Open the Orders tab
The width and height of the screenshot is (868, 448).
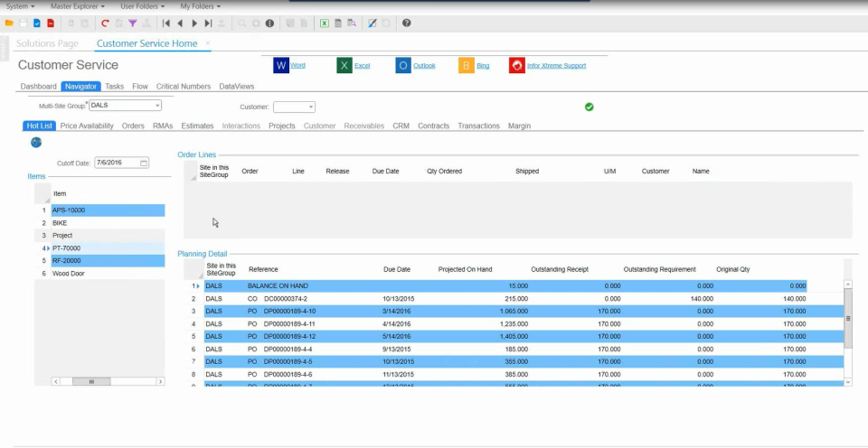[x=133, y=126]
